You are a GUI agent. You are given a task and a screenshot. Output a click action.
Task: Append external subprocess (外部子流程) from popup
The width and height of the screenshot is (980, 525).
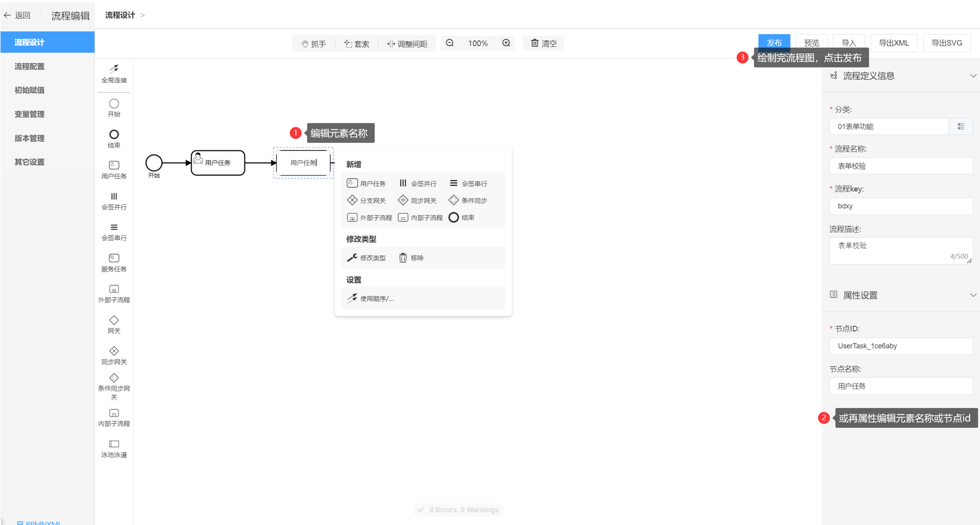pos(369,218)
